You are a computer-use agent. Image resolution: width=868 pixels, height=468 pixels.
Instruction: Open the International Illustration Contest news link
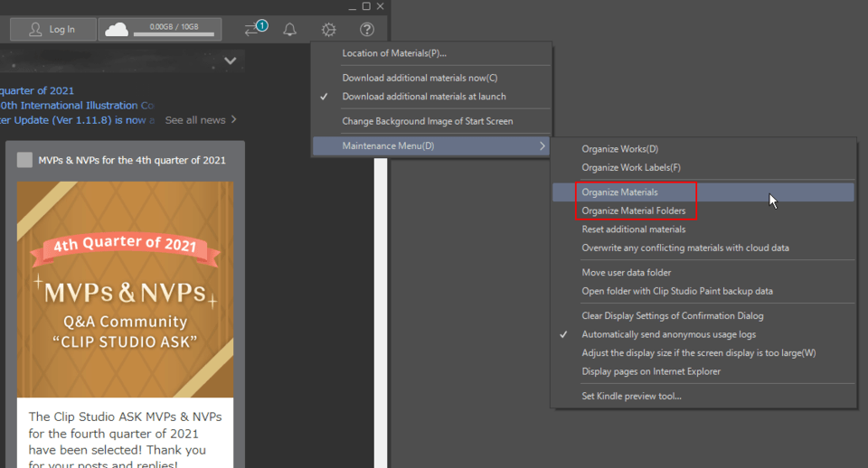point(77,105)
